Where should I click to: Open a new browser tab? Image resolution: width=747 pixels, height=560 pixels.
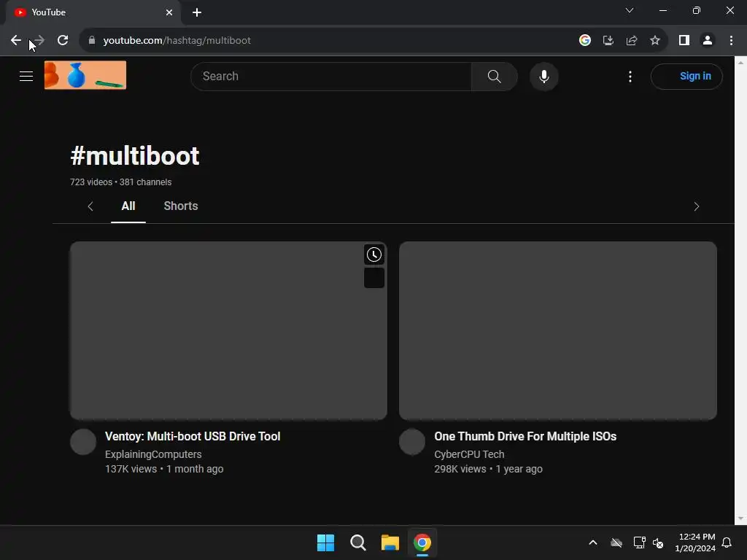pos(197,12)
